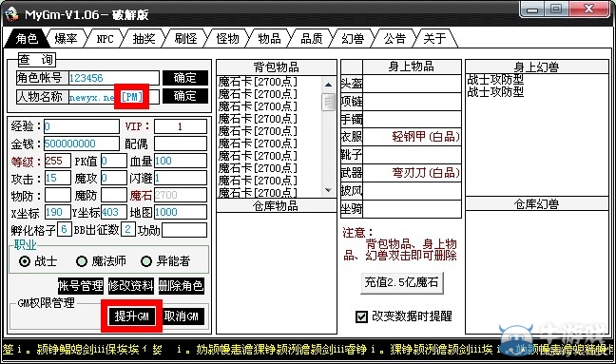The image size is (616, 364).
Task: Click the 披风 equipment slot
Action: tap(412, 191)
